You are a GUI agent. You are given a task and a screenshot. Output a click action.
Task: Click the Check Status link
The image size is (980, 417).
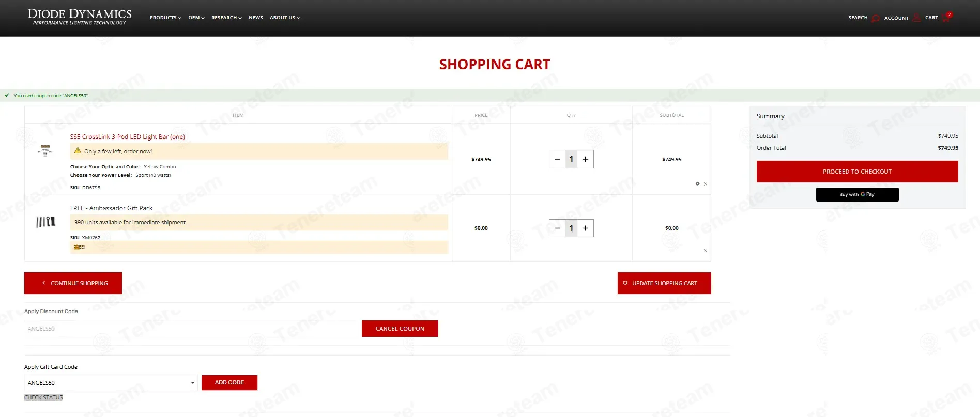click(43, 397)
